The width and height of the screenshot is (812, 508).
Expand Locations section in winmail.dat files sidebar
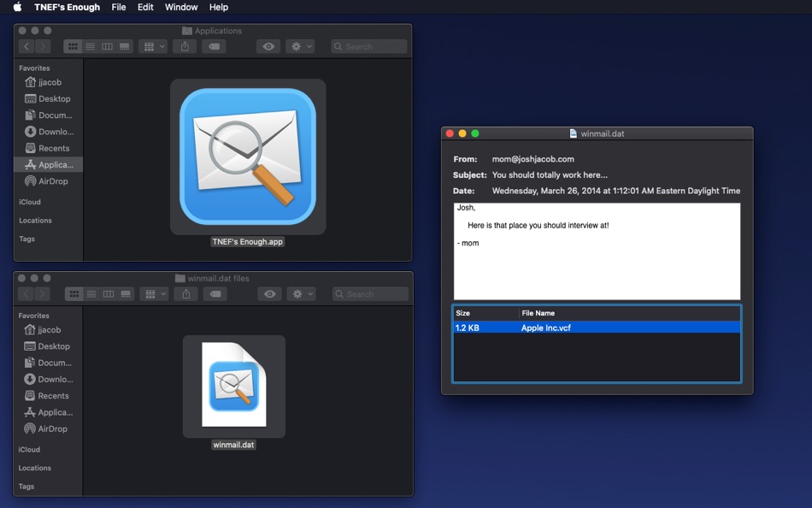point(35,468)
